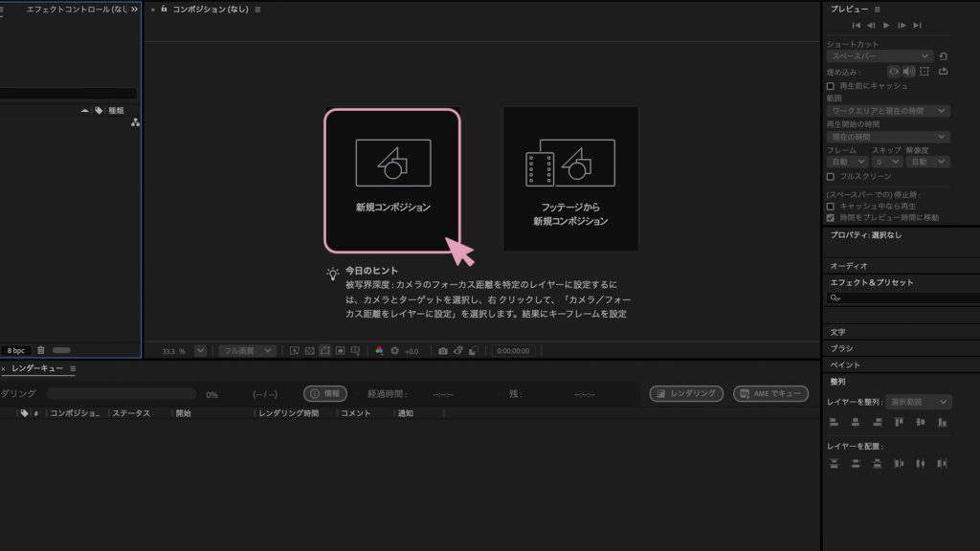980x551 pixels.
Task: Step forward one frame in Preview panel
Action: (902, 26)
